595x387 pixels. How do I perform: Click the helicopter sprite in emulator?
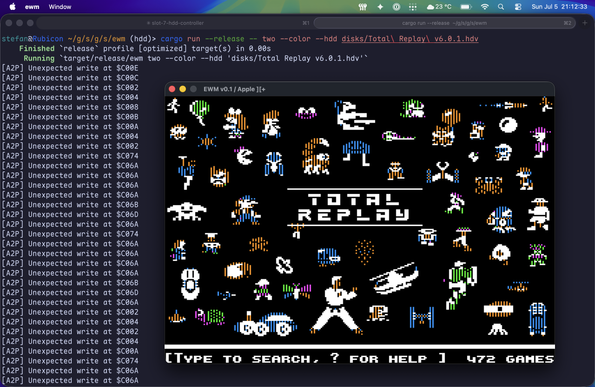tap(395, 278)
